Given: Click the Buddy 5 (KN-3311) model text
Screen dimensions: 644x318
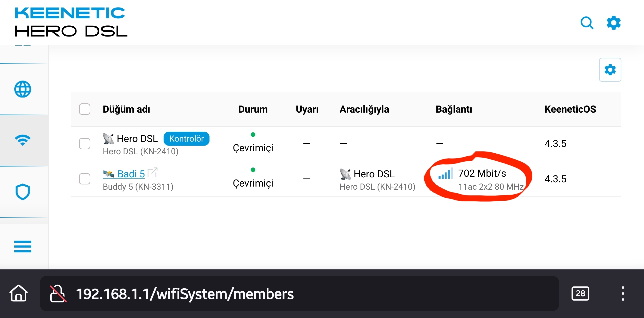Looking at the screenshot, I should click(138, 187).
